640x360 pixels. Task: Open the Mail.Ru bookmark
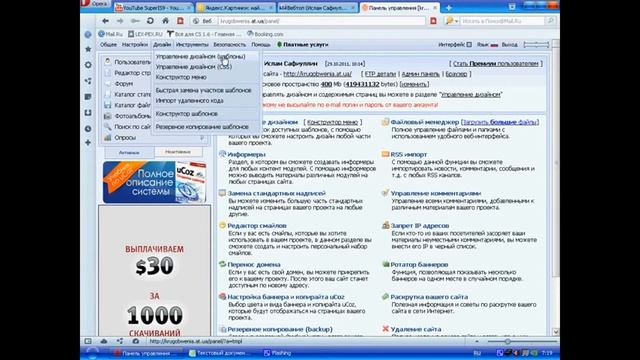click(111, 34)
